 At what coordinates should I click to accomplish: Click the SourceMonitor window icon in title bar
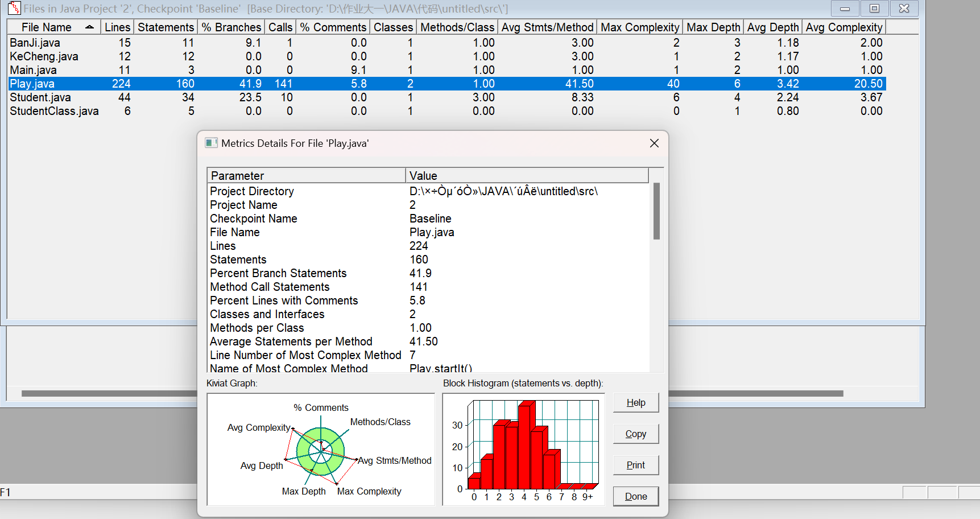[x=14, y=9]
